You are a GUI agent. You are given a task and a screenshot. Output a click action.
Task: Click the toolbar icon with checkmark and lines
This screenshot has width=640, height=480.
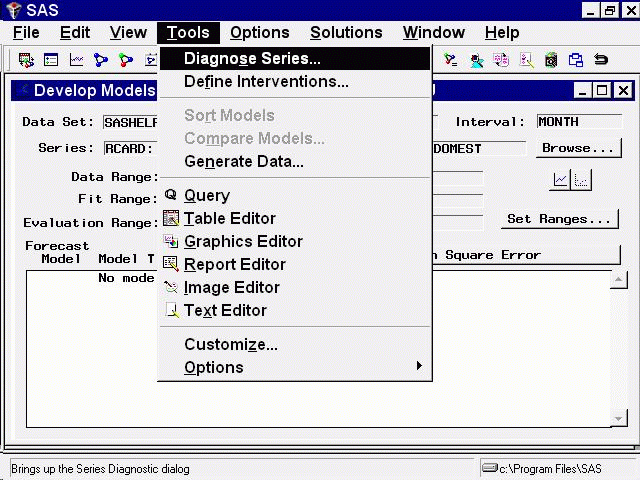(451, 60)
